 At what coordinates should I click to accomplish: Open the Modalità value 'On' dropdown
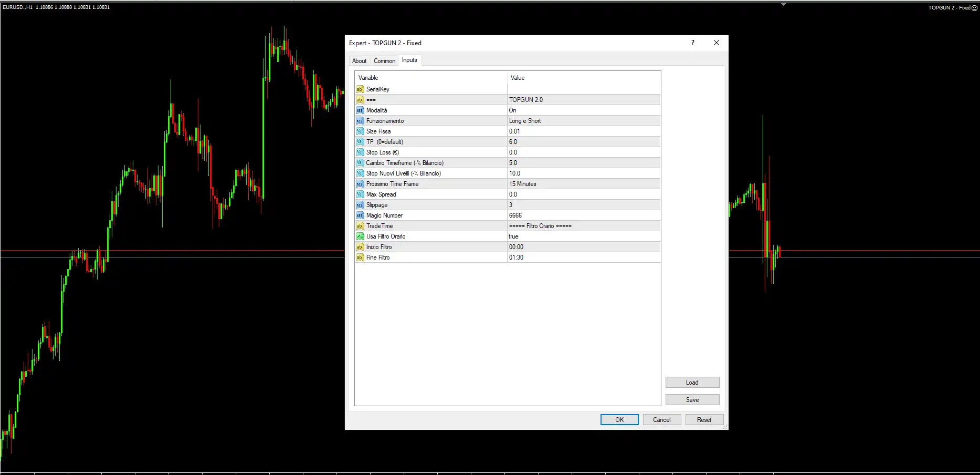[584, 110]
